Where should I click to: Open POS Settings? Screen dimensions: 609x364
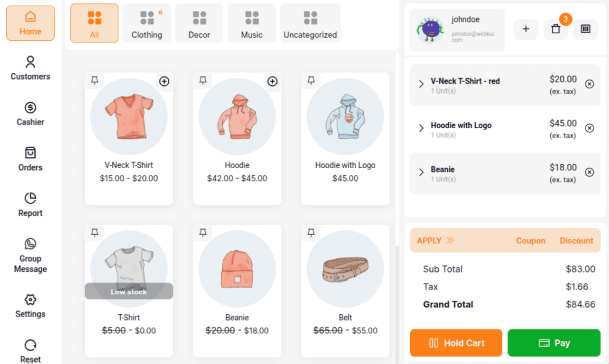(x=30, y=306)
